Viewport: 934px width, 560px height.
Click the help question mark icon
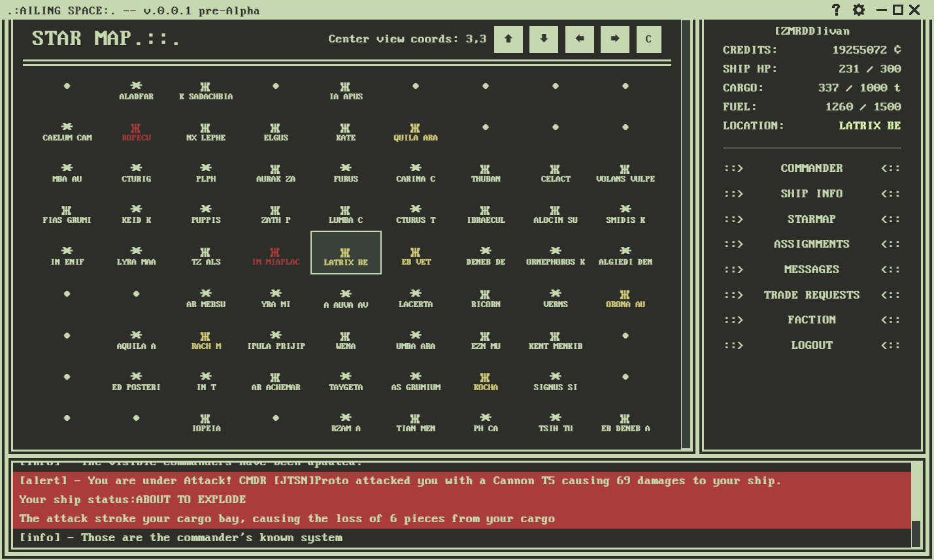835,10
